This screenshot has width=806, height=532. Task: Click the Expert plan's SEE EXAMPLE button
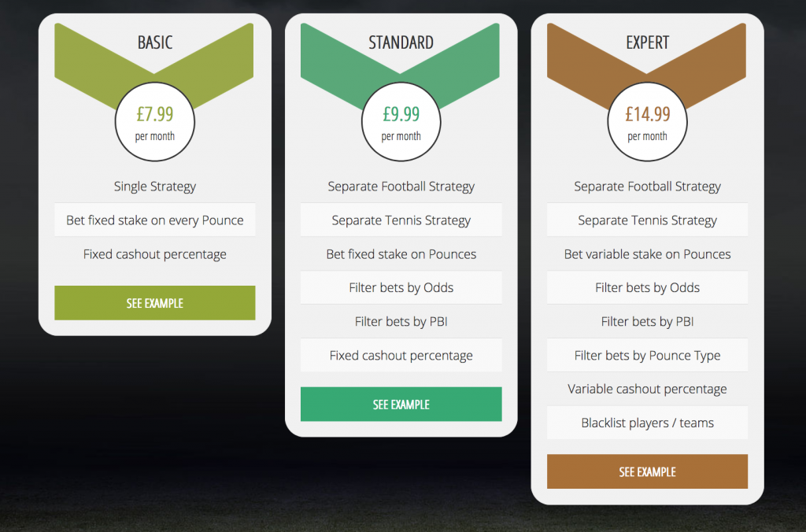[647, 471]
